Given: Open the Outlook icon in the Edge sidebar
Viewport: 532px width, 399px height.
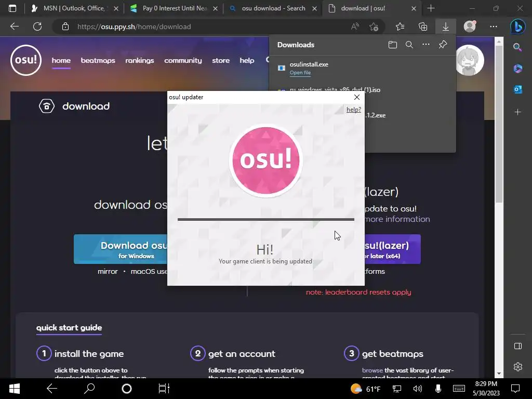Looking at the screenshot, I should pyautogui.click(x=518, y=89).
